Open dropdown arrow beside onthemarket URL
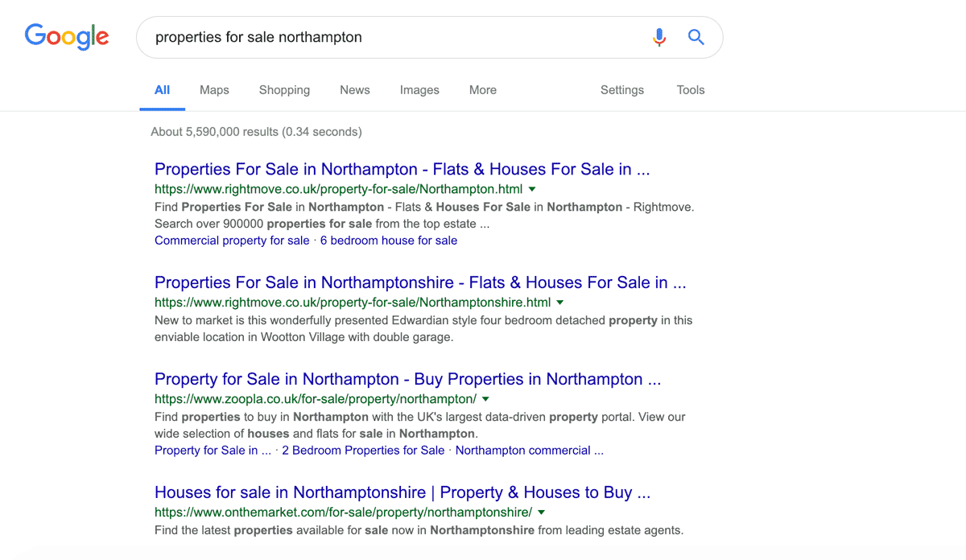This screenshot has width=966, height=560. (x=541, y=513)
